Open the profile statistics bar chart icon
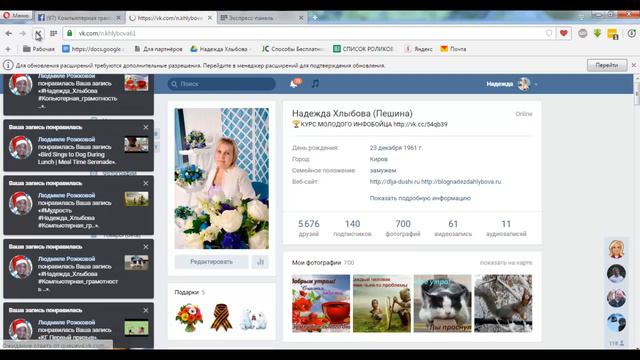The width and height of the screenshot is (640, 360). point(260,262)
